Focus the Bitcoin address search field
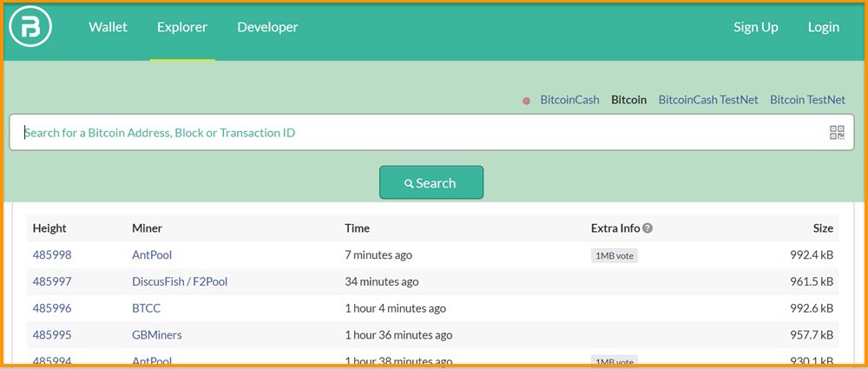 pos(431,133)
